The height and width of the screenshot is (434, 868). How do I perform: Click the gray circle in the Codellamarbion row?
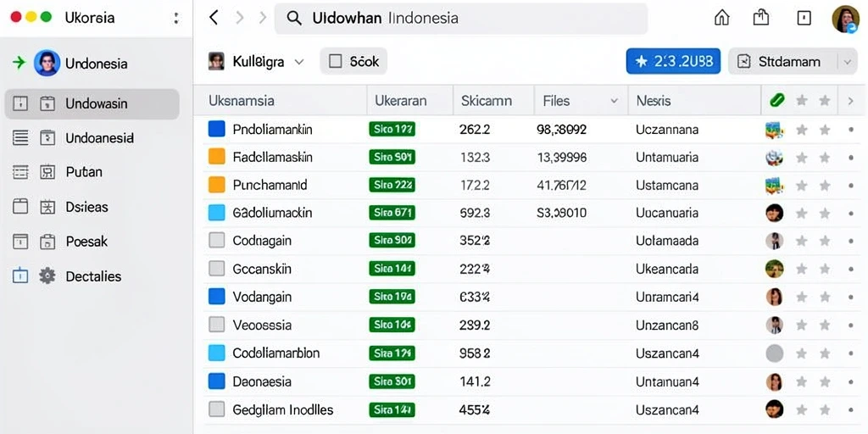pyautogui.click(x=775, y=353)
